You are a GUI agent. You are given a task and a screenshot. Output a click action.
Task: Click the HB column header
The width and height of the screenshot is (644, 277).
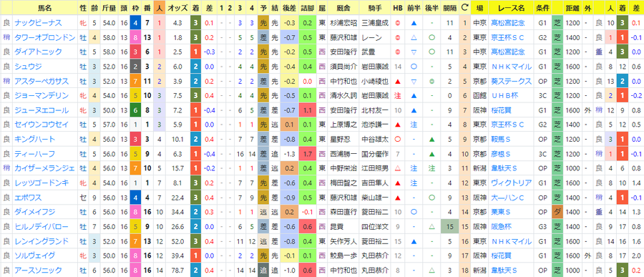coord(397,8)
